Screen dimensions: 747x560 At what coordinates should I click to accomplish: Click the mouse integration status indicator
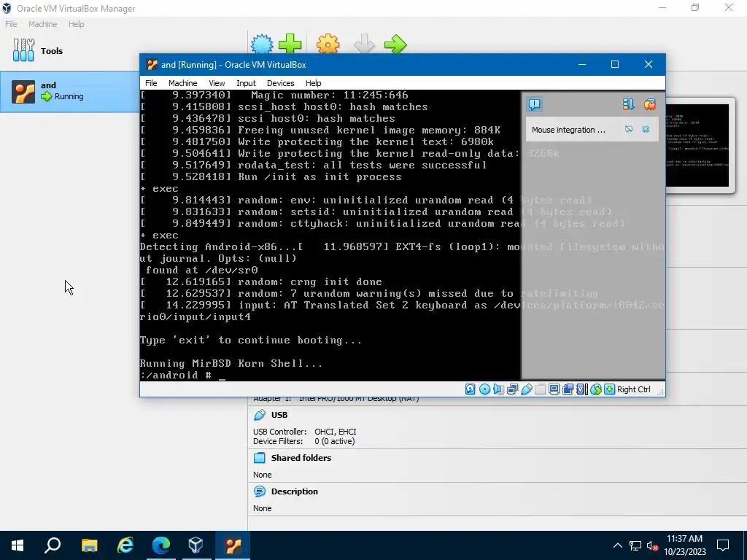(x=596, y=389)
